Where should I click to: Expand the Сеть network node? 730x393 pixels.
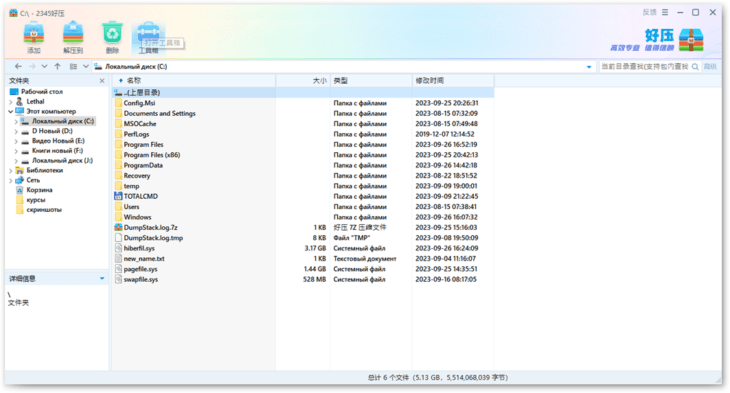[x=11, y=180]
